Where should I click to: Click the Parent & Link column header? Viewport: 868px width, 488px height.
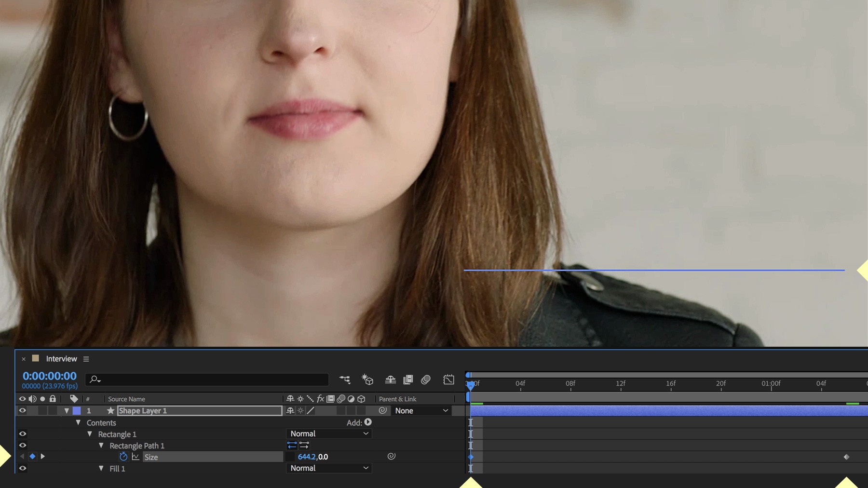(x=398, y=399)
